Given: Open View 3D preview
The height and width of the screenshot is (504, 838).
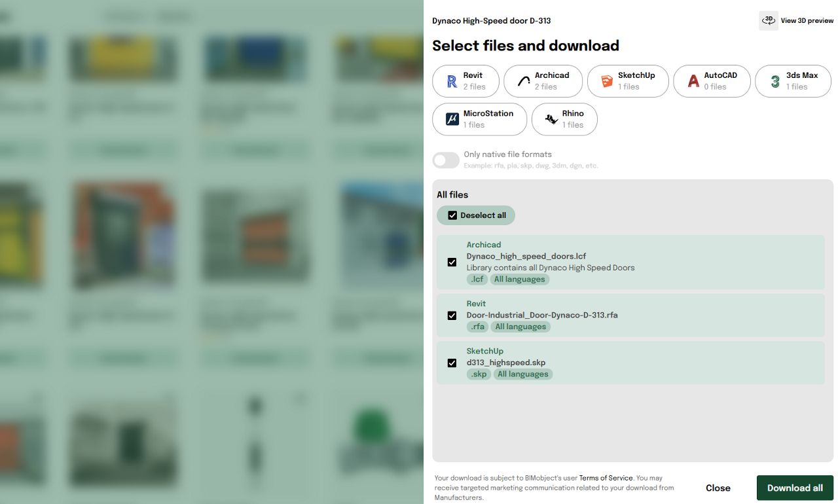Looking at the screenshot, I should (x=796, y=20).
